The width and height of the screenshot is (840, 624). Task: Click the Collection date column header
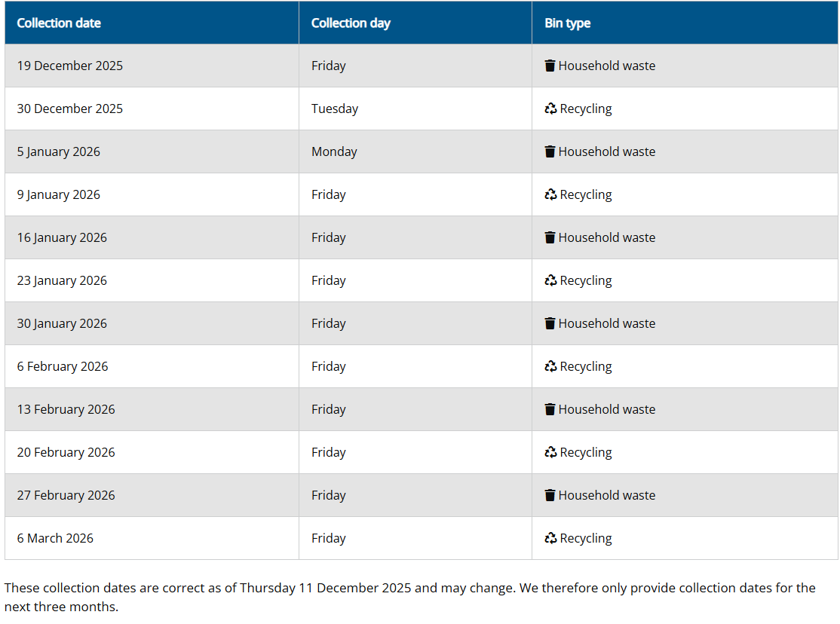click(x=59, y=23)
